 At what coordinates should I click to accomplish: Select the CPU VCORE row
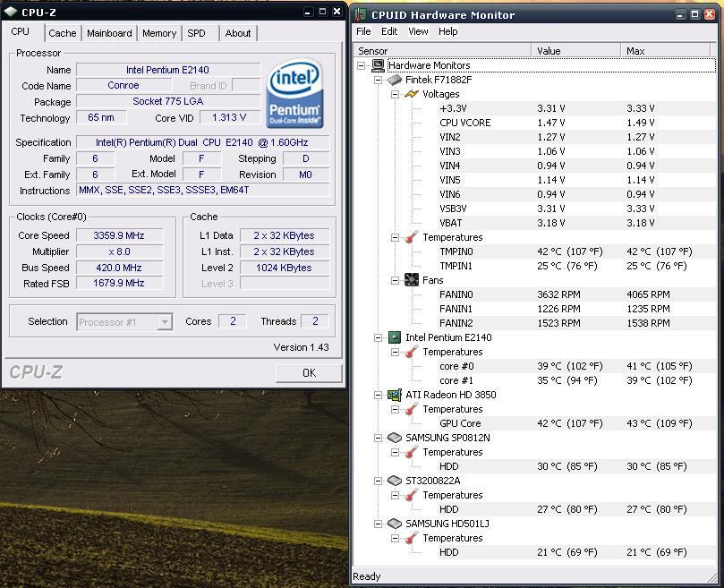[577, 123]
